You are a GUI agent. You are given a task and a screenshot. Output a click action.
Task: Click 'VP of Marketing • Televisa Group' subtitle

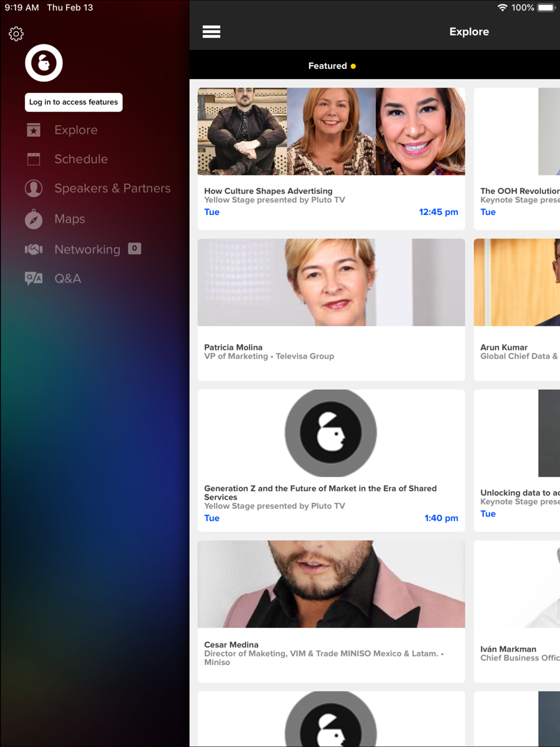269,356
